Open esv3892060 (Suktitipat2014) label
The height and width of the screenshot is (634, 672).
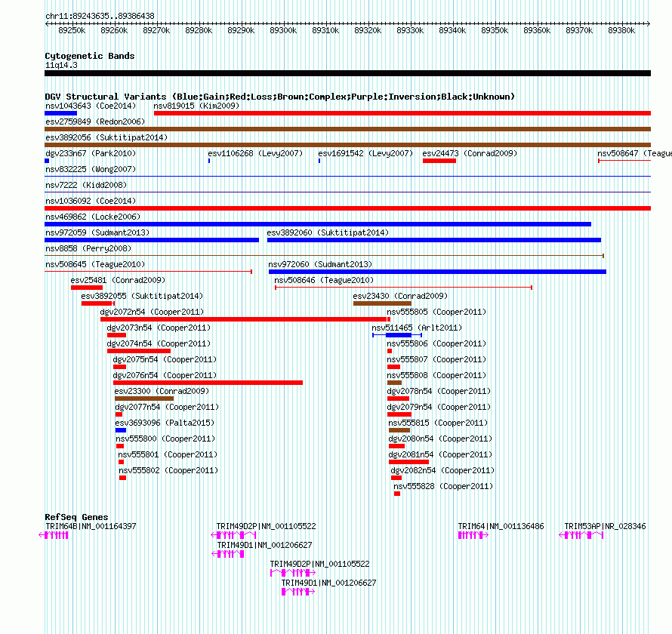pyautogui.click(x=328, y=232)
